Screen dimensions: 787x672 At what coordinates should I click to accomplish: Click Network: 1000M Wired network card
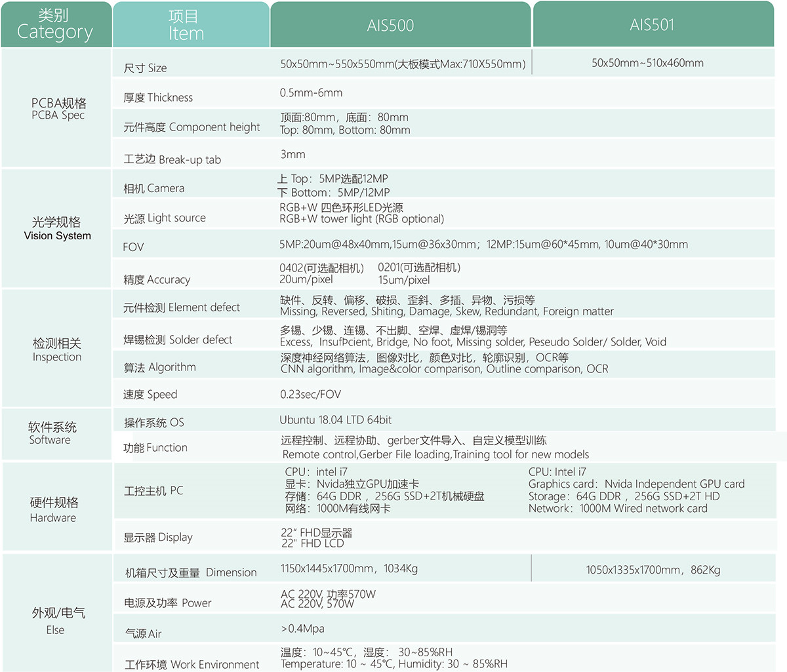[x=618, y=509]
